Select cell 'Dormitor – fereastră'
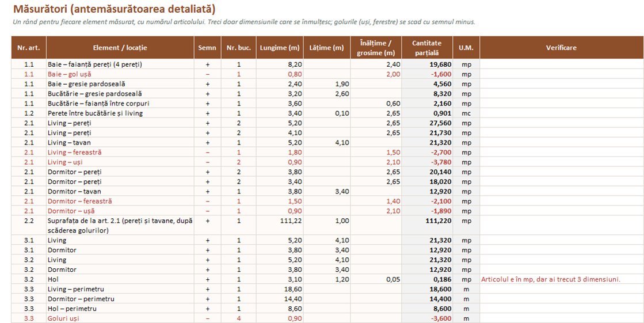The height and width of the screenshot is (323, 644). [x=120, y=202]
